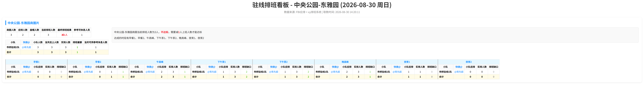Click 市桥驻线1队 in the team summary table
The width and height of the screenshot is (644, 85).
(13, 47)
